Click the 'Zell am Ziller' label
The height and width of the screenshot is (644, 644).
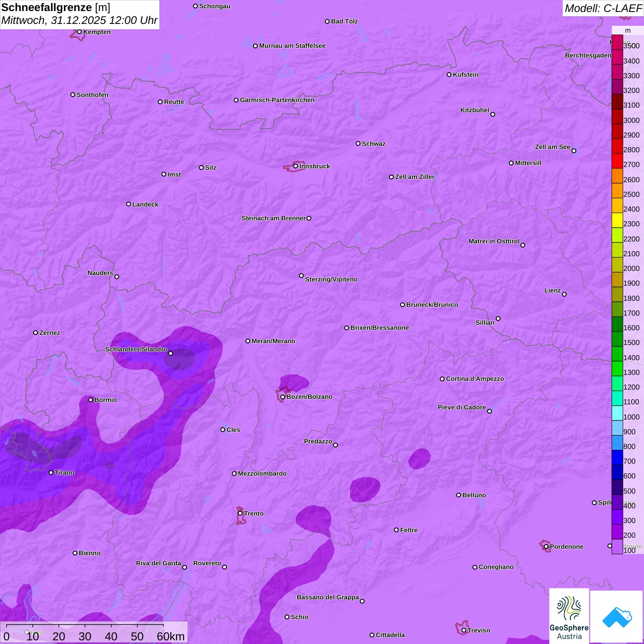pyautogui.click(x=415, y=177)
